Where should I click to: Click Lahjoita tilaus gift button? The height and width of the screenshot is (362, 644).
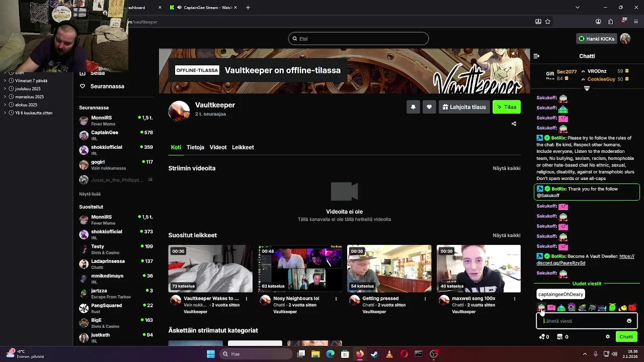464,107
